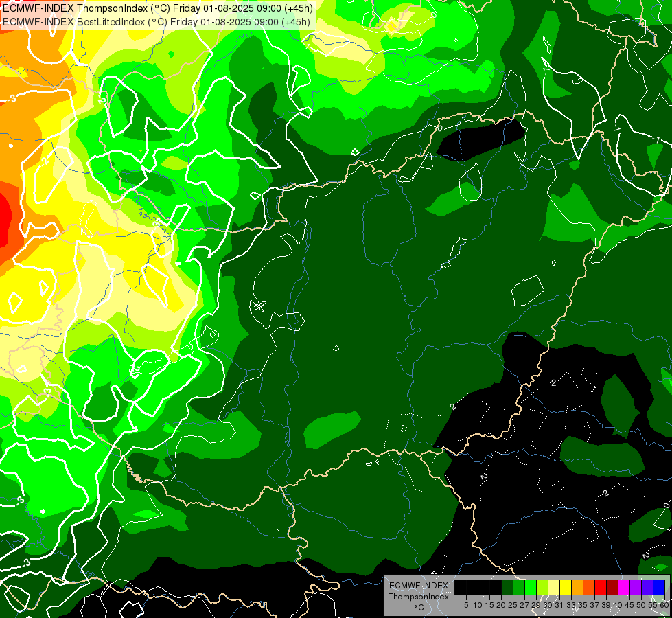Click the blue 55–60 legend swatch
The width and height of the screenshot is (672, 618).
point(659,587)
